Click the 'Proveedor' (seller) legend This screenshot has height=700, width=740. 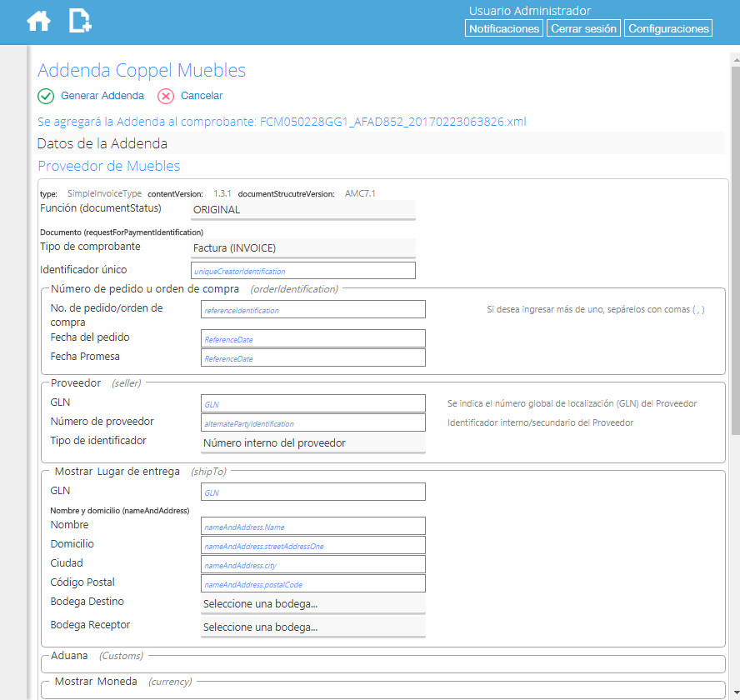click(x=76, y=382)
